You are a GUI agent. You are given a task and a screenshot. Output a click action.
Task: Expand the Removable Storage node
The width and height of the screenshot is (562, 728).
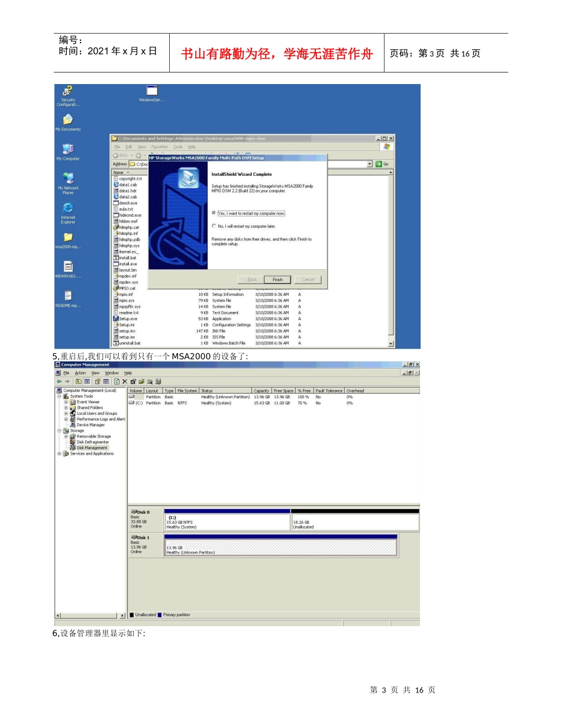tap(66, 436)
